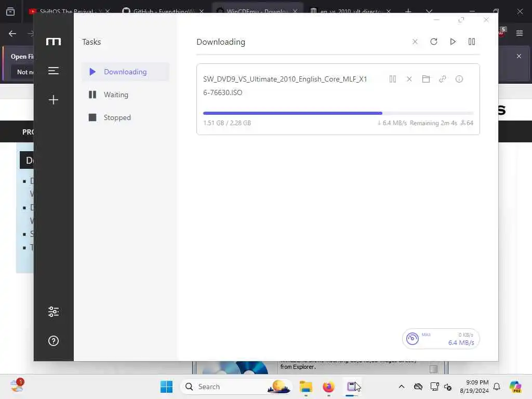Open the notification bell in taskbar

pos(496,387)
